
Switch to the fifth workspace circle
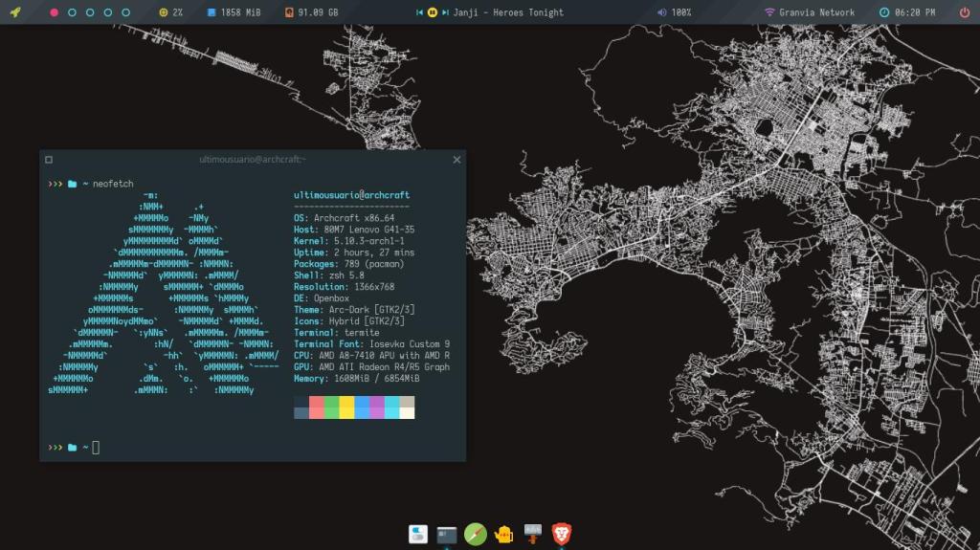click(125, 12)
